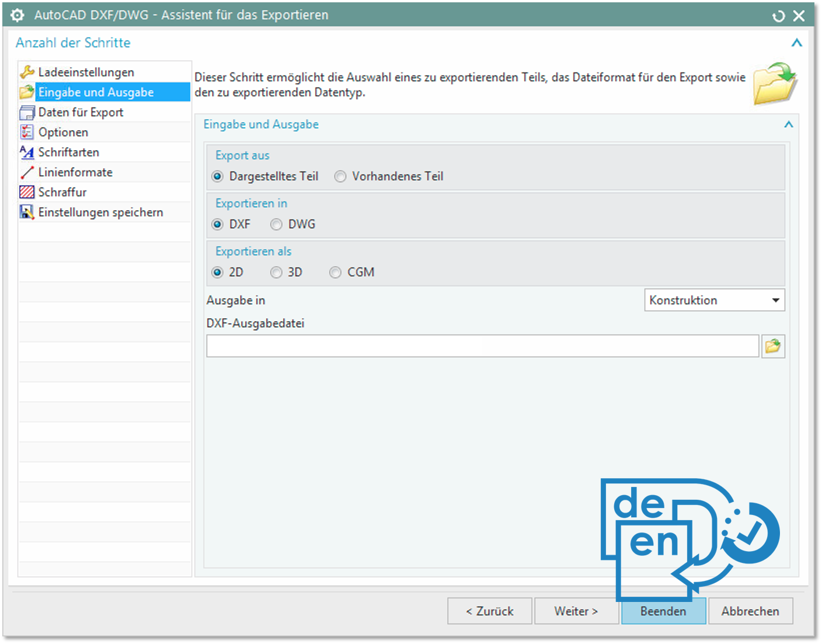Select Vorhandenes Teil radio button

coord(340,176)
